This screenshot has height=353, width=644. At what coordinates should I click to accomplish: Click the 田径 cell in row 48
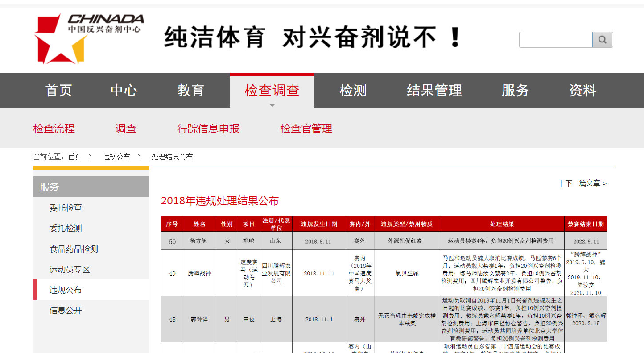click(249, 320)
